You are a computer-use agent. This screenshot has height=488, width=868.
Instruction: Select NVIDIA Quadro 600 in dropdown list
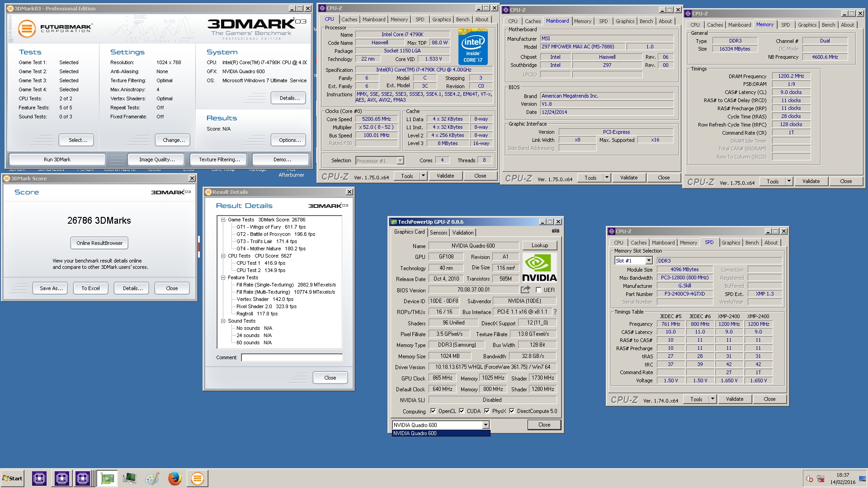tap(441, 433)
